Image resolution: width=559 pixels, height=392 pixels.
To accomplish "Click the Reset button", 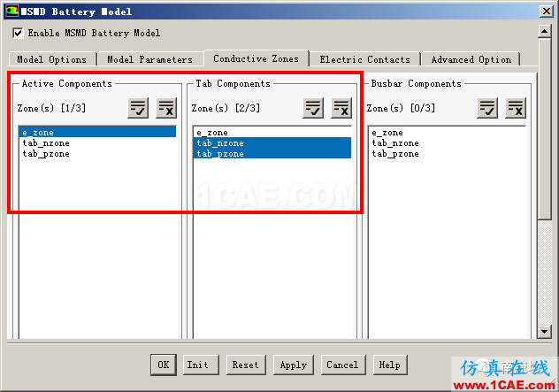I will click(246, 365).
